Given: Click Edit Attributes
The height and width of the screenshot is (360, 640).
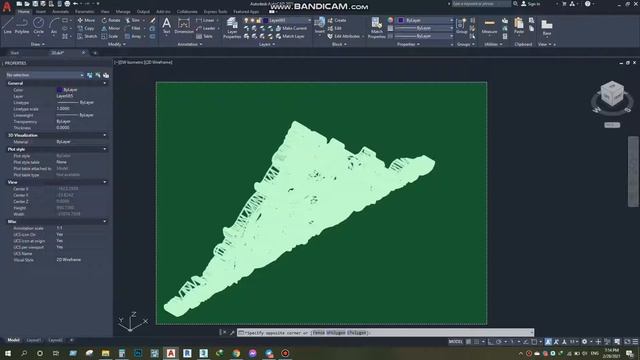Looking at the screenshot, I should coord(344,36).
